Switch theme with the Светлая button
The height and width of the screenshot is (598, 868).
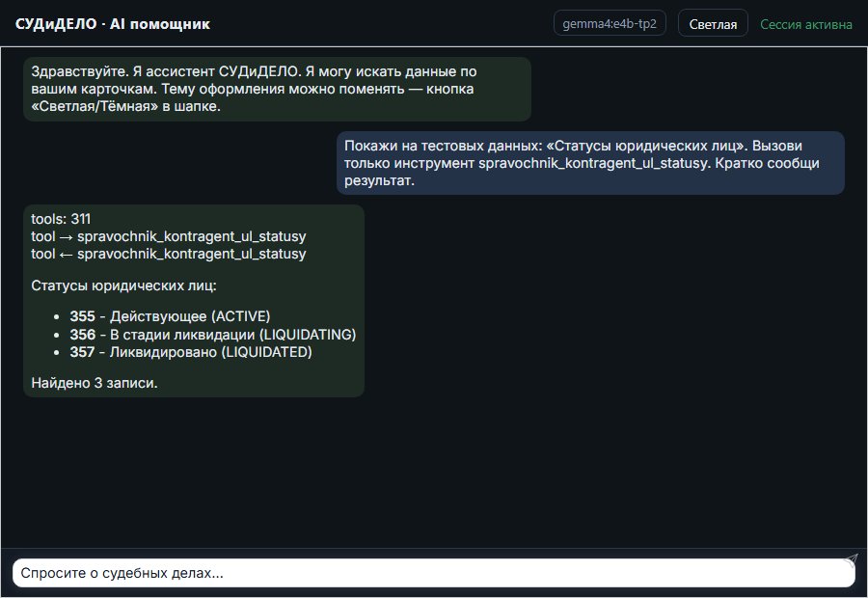[x=713, y=24]
